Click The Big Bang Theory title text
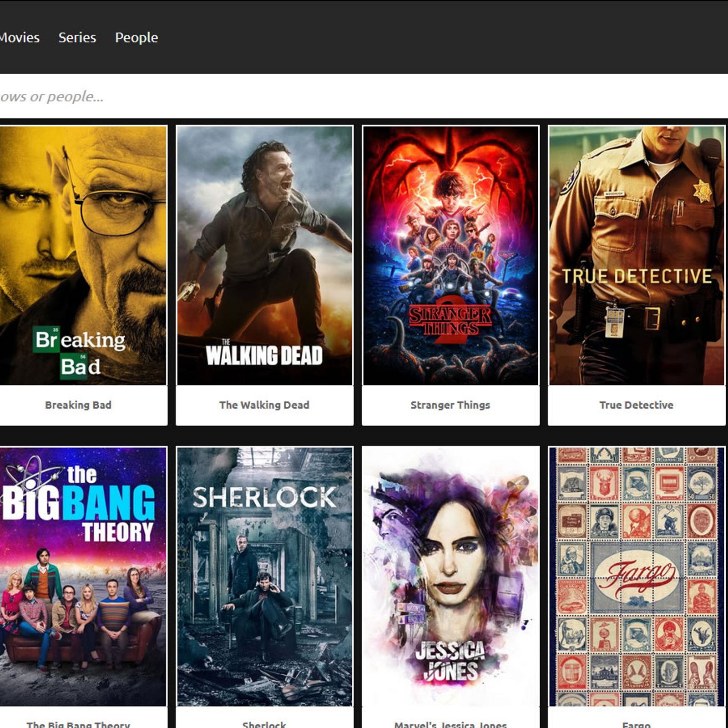Viewport: 728px width, 728px height. pyautogui.click(x=78, y=724)
